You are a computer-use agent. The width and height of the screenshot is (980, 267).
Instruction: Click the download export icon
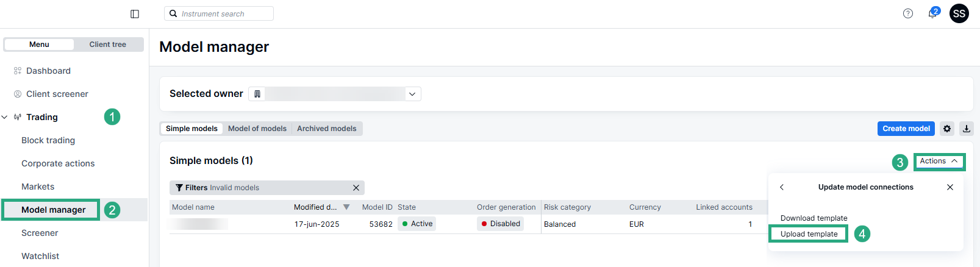point(966,129)
